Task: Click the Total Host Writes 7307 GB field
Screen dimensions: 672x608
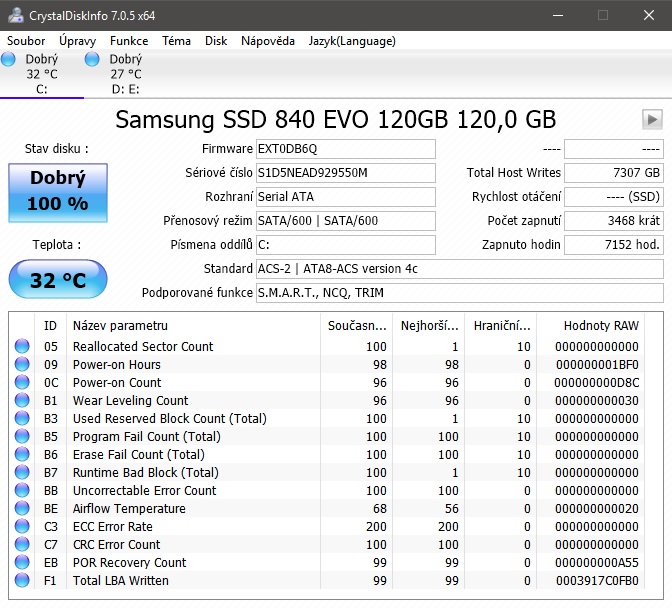Action: click(x=614, y=173)
